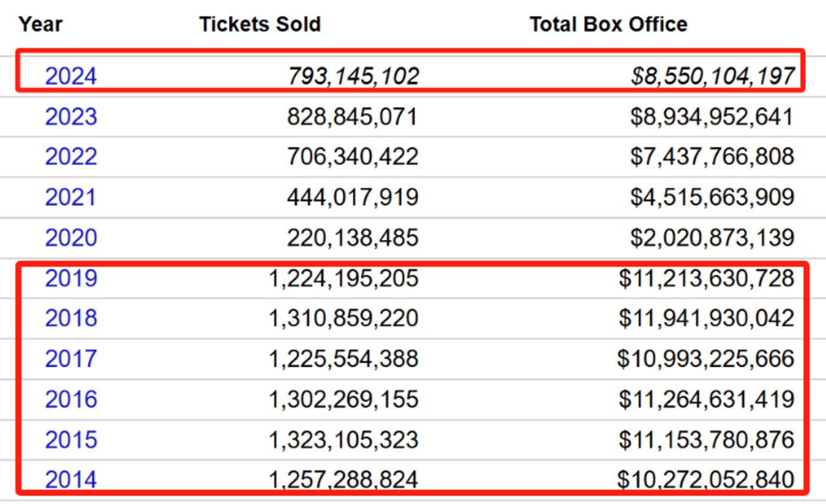
Task: Open the 2019 year link
Action: pyautogui.click(x=71, y=278)
